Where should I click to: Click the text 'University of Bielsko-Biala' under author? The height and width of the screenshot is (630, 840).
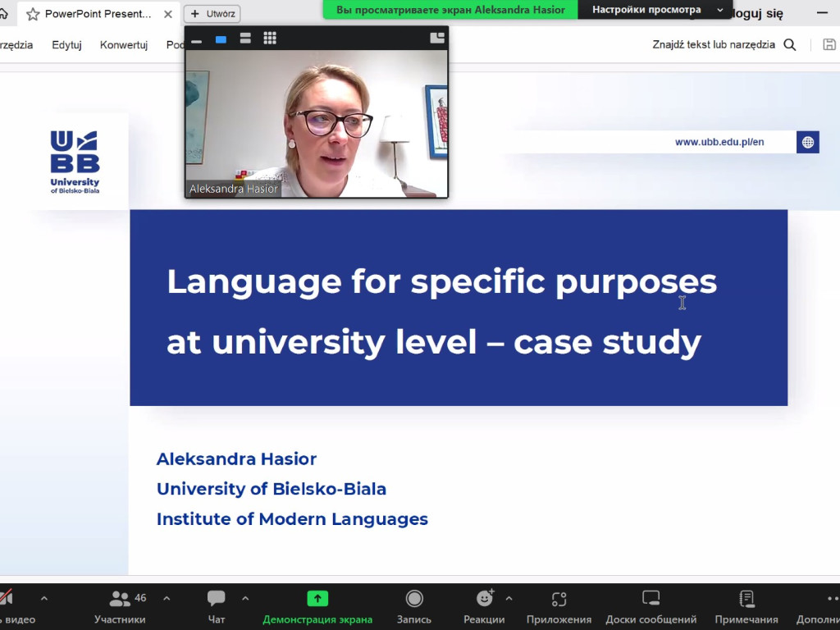271,489
